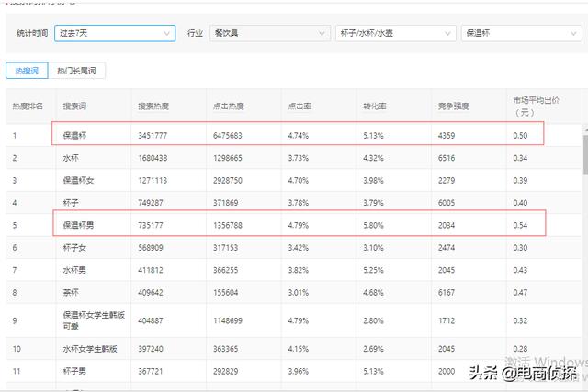Viewport: 588px width, 392px height.
Task: Click the 5.25% conversion rate cell
Action: [373, 270]
